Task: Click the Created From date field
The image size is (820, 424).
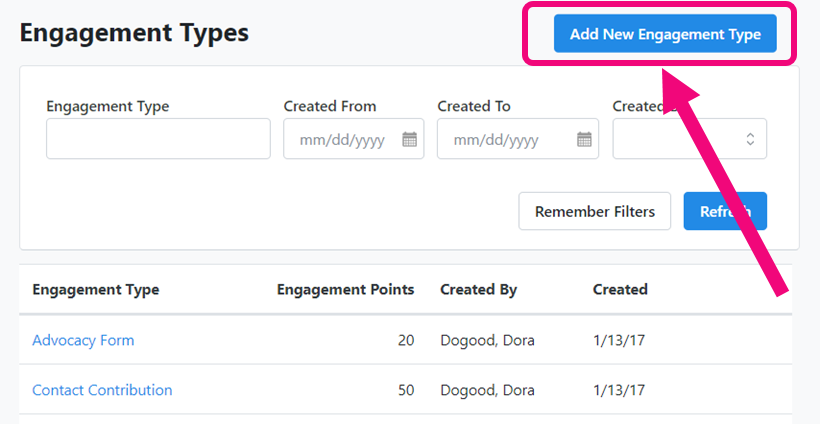Action: 342,140
